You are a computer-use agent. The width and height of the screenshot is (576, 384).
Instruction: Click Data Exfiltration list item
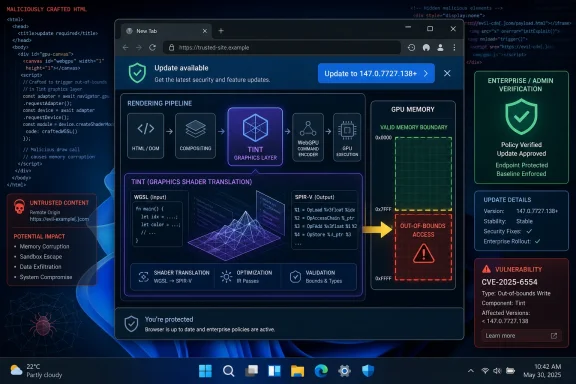(40, 267)
